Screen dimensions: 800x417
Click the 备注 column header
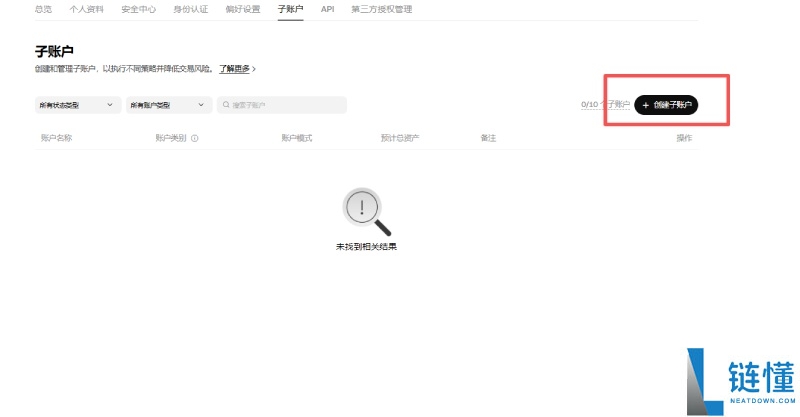488,138
